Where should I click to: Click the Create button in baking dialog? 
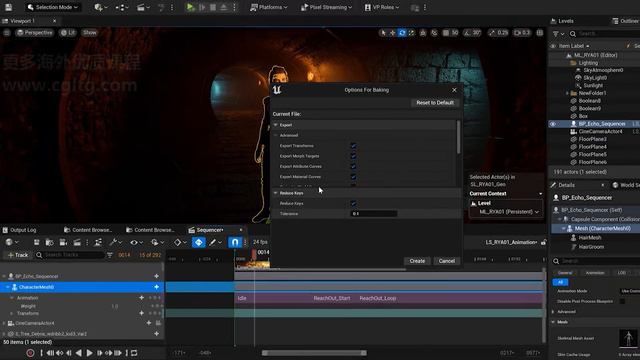click(417, 261)
